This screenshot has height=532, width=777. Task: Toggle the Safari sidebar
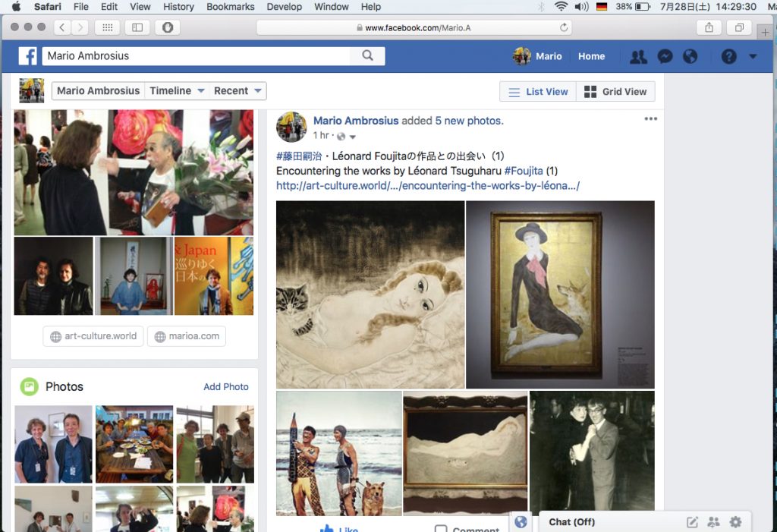click(137, 27)
